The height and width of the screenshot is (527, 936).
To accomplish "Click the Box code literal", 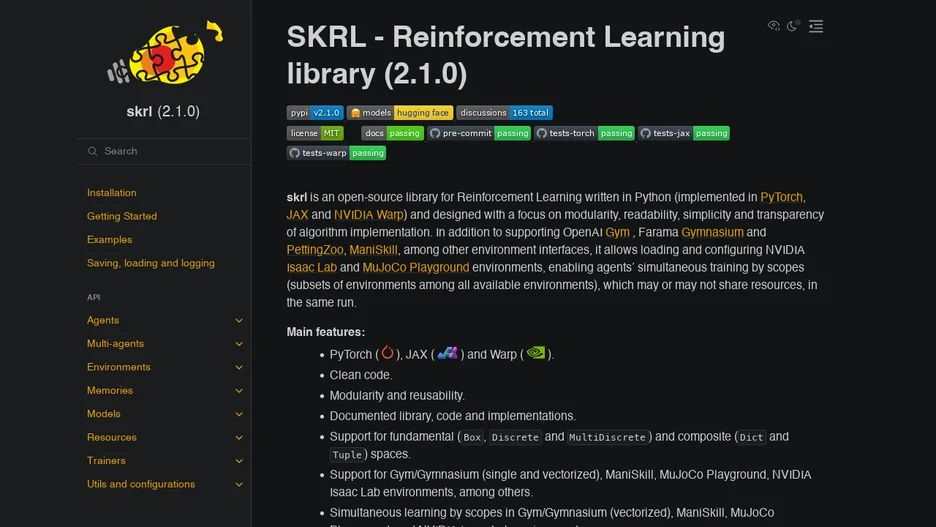I will tap(472, 437).
